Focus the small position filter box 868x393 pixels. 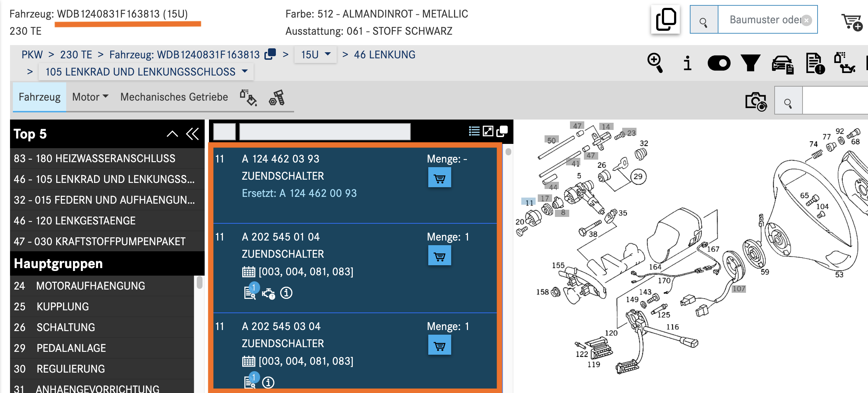(224, 132)
